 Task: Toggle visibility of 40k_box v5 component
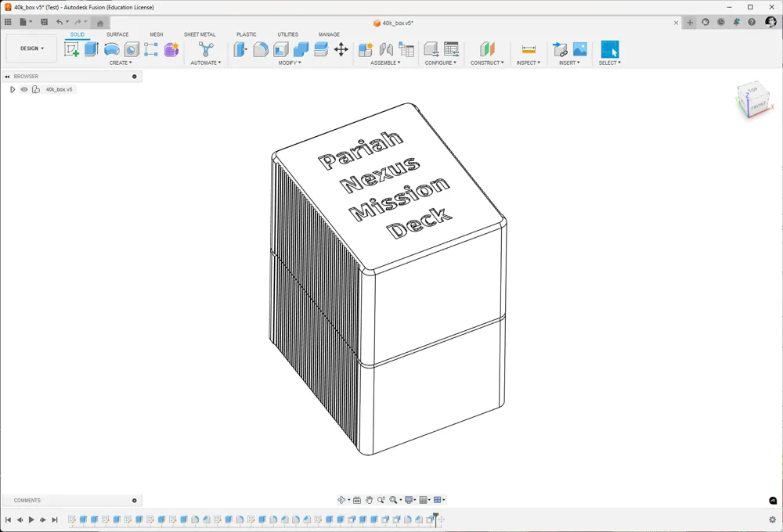(23, 89)
